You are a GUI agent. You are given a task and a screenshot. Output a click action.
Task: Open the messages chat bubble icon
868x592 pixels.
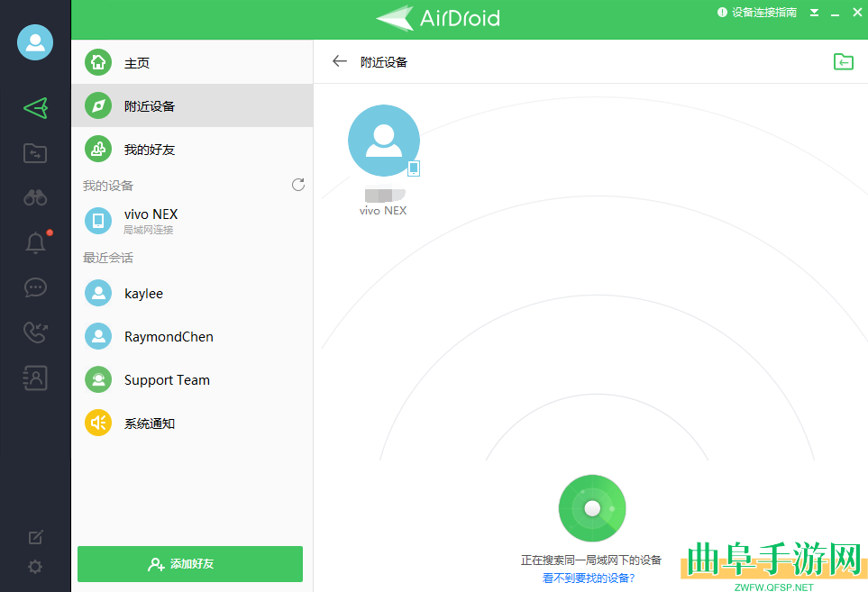[35, 287]
